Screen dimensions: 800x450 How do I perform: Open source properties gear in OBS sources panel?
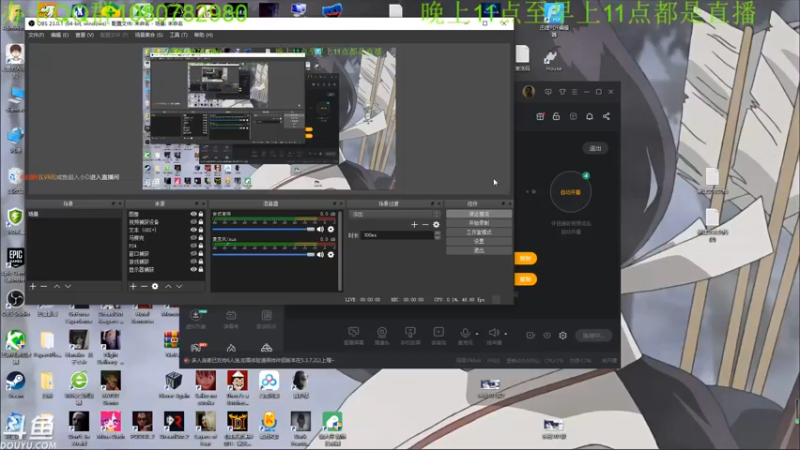[155, 287]
